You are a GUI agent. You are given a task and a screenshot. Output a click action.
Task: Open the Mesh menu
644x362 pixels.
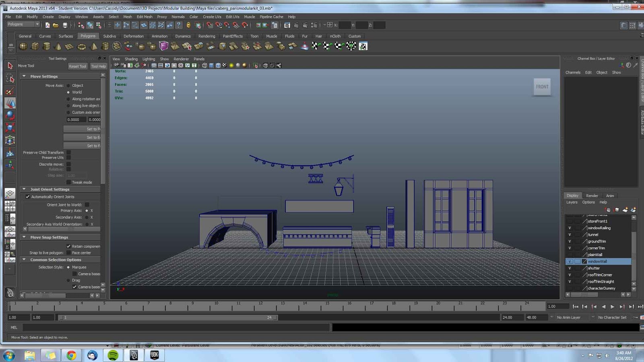(x=128, y=17)
